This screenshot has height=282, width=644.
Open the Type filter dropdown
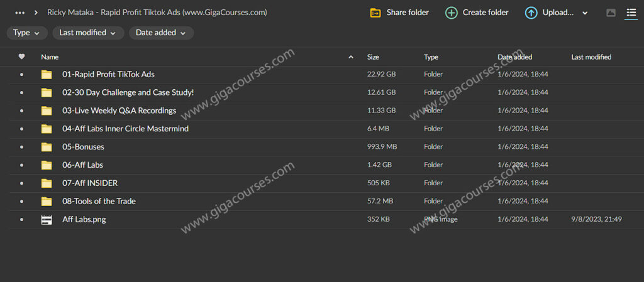26,33
